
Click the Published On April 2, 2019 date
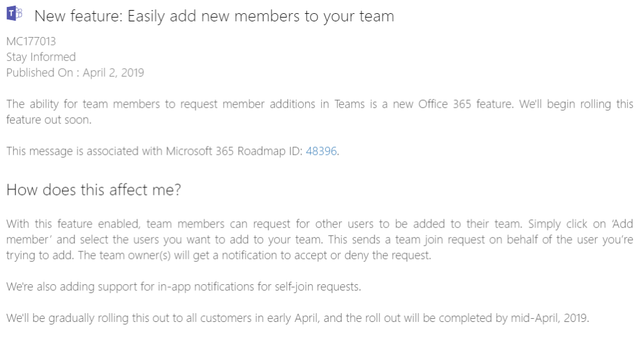75,73
